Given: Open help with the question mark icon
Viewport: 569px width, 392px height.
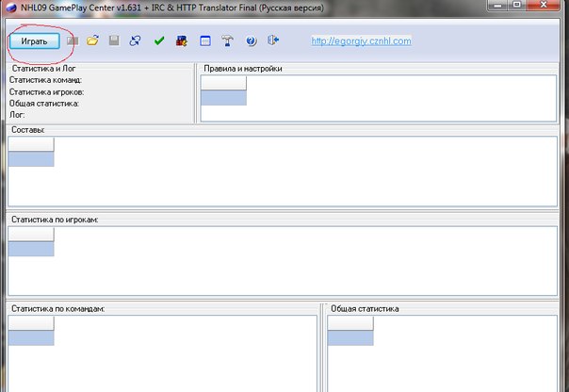Looking at the screenshot, I should [251, 41].
